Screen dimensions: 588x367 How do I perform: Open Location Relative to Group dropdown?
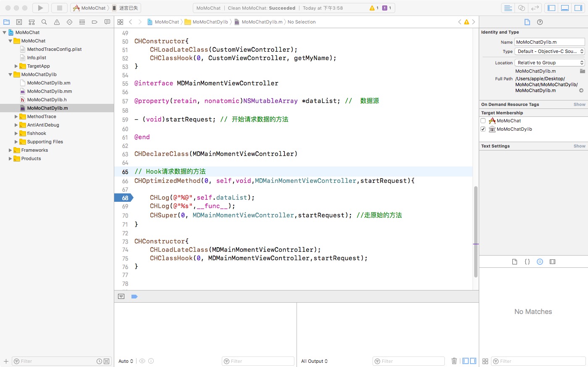550,63
